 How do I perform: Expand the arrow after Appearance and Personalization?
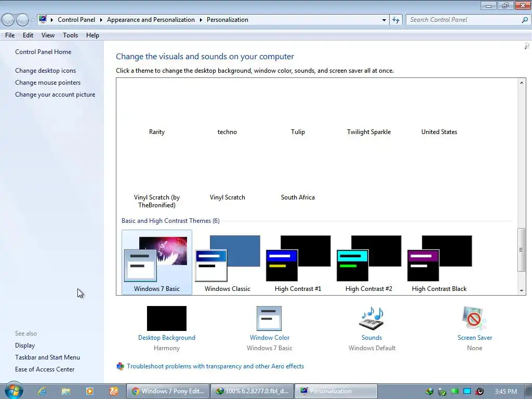[201, 20]
